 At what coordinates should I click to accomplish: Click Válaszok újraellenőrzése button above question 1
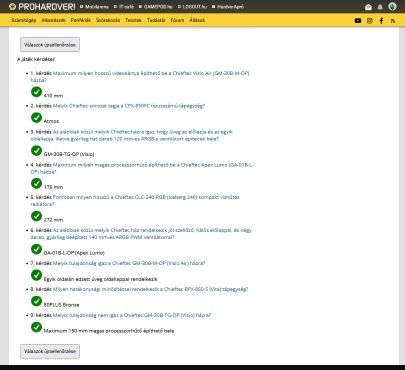[x=50, y=45]
